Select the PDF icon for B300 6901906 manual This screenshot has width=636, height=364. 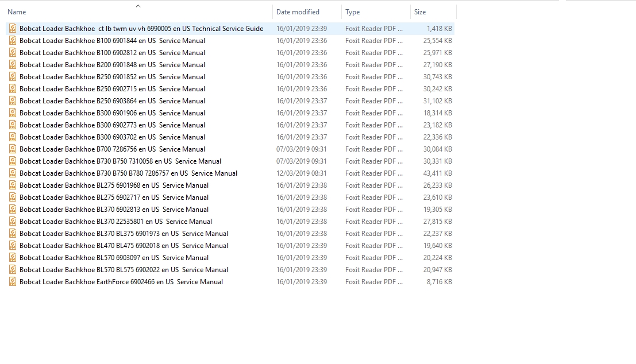[13, 113]
